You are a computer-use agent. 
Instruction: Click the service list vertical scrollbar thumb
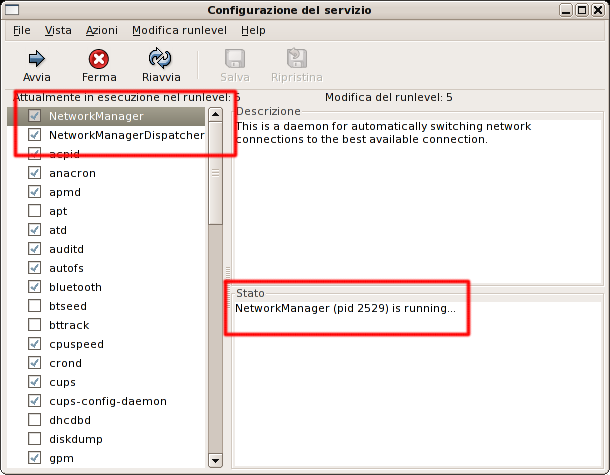215,190
